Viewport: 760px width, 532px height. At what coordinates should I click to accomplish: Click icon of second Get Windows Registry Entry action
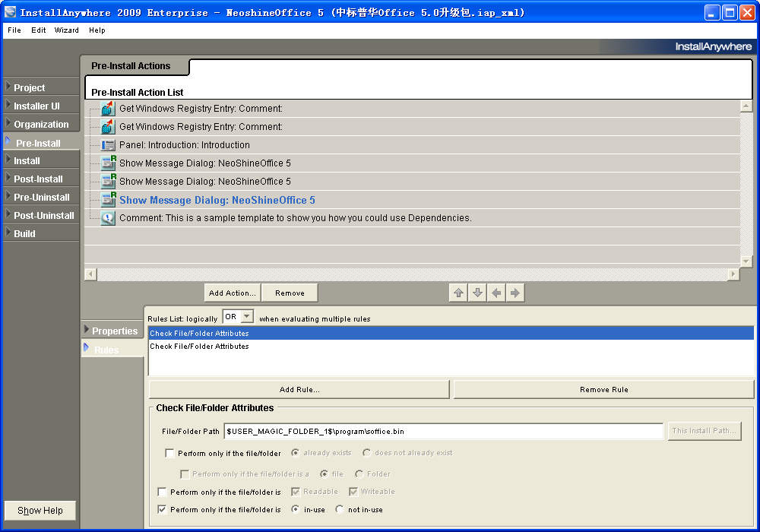click(108, 127)
